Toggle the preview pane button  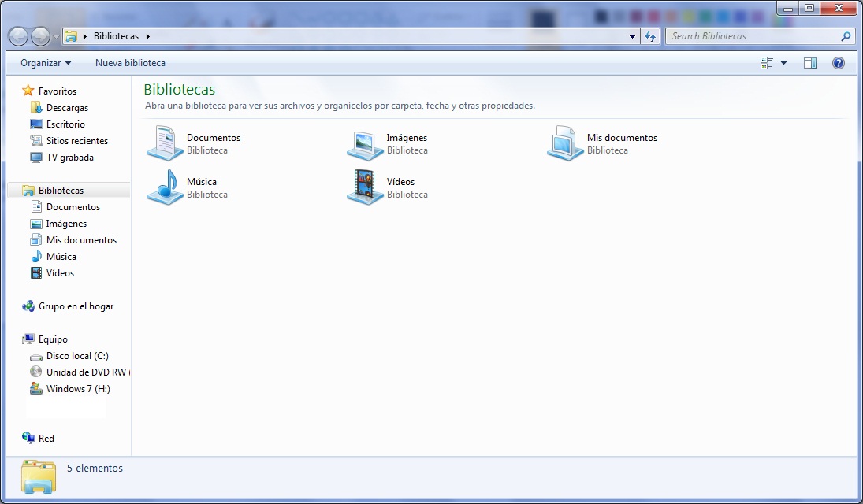pos(809,63)
